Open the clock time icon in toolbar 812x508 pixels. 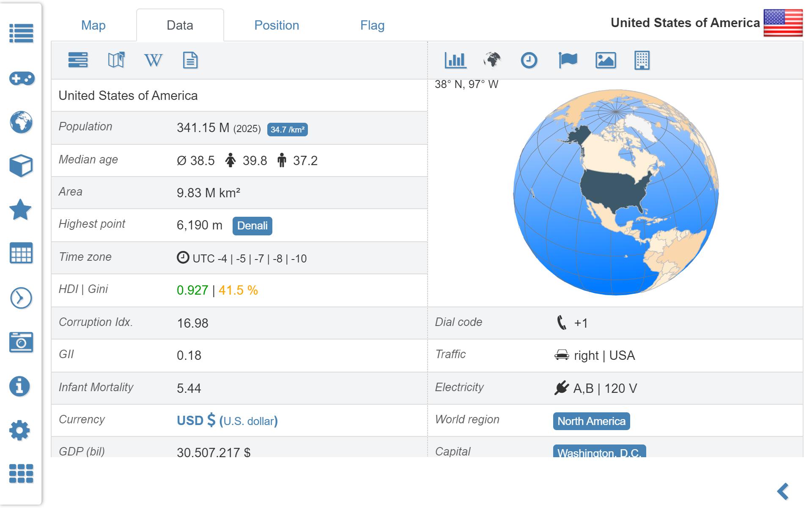[529, 60]
